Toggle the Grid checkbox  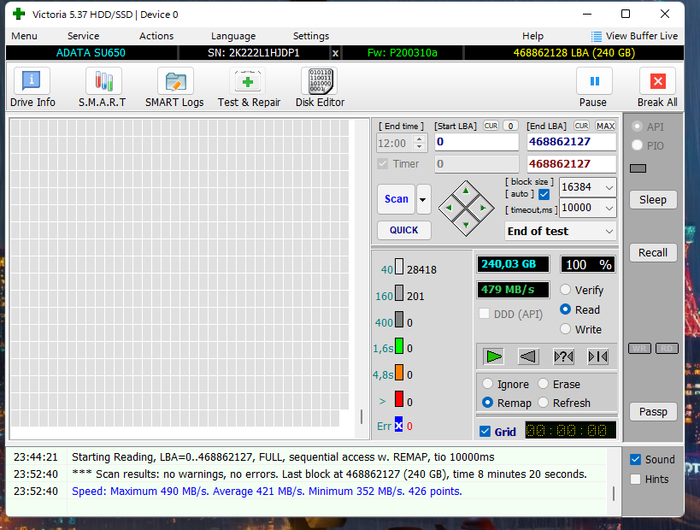(x=485, y=432)
